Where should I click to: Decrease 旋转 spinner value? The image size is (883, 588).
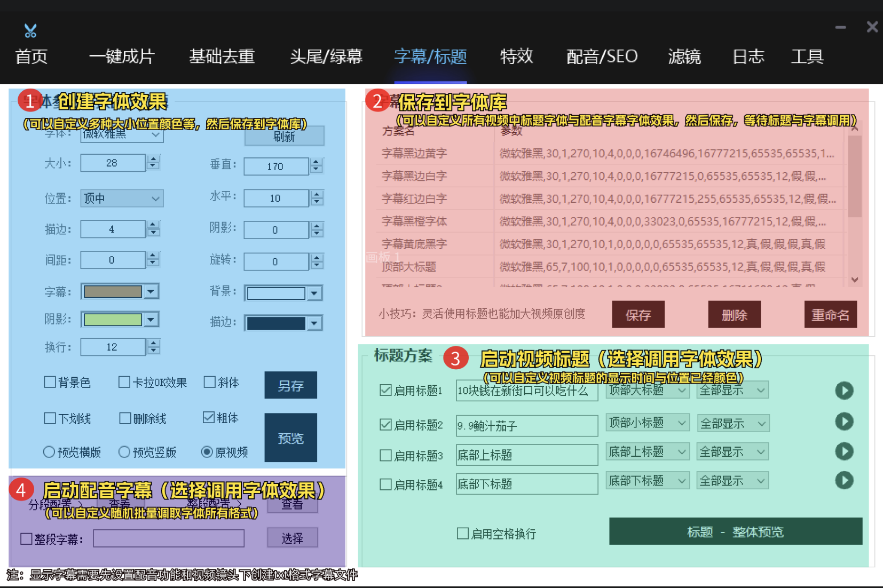[317, 265]
